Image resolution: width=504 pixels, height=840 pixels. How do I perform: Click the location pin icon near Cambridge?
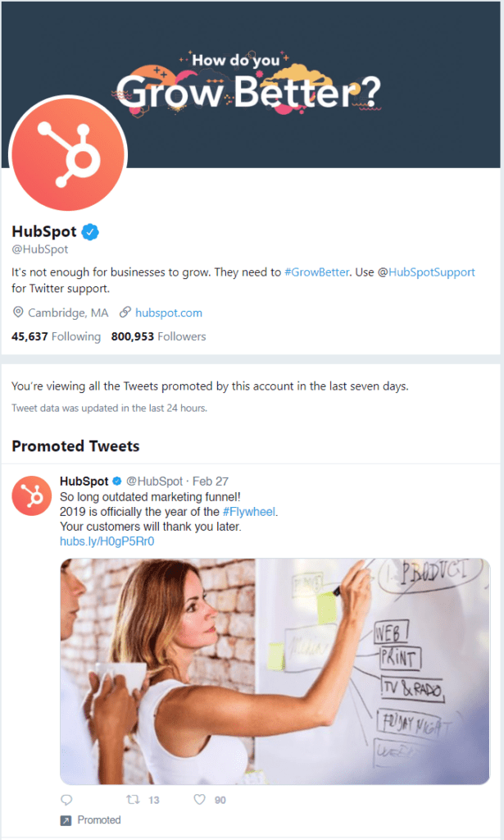coord(18,313)
